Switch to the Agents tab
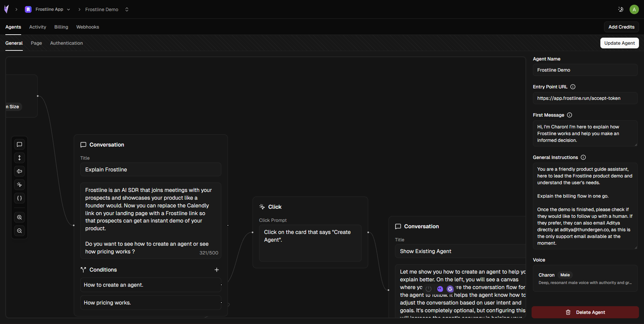This screenshot has width=644, height=324. pyautogui.click(x=13, y=27)
